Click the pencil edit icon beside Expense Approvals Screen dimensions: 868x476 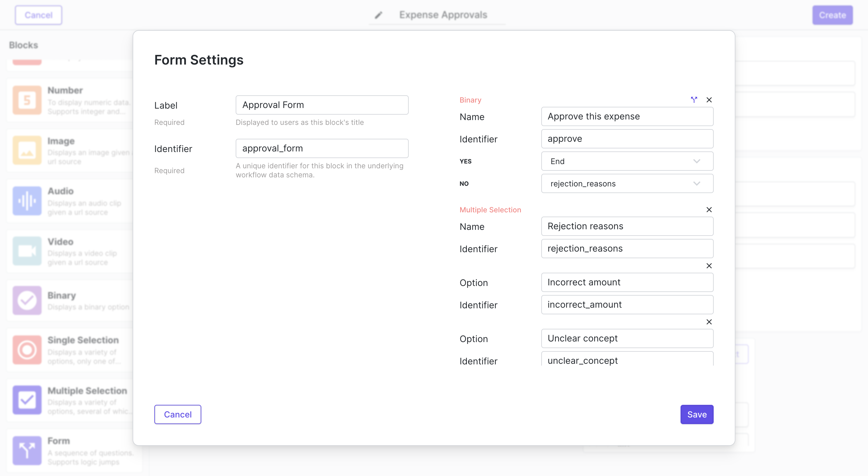tap(379, 15)
